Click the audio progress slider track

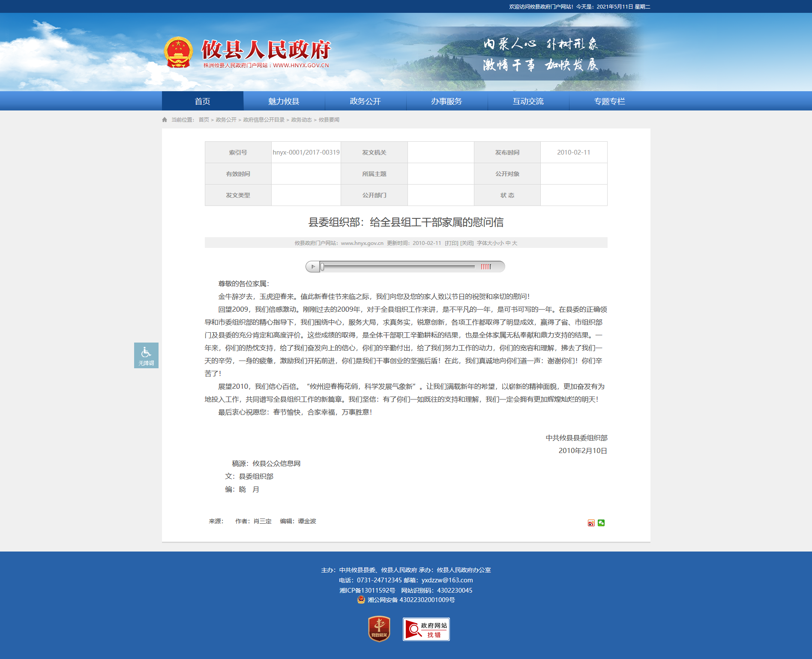(399, 267)
